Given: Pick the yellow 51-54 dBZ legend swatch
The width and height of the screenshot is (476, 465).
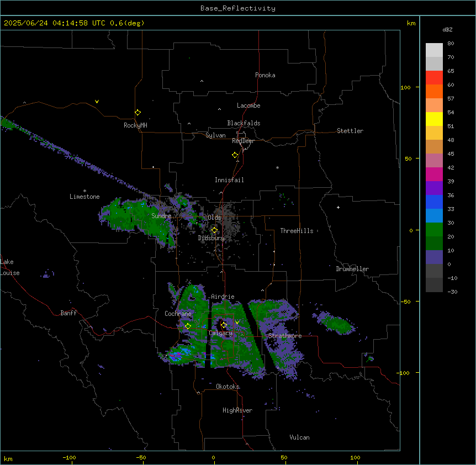Looking at the screenshot, I should click(434, 119).
